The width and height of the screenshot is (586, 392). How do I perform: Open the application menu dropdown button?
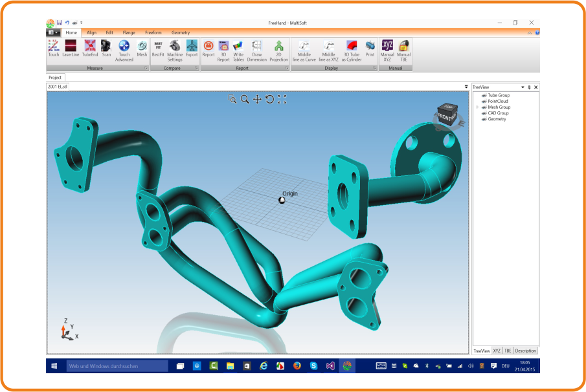(x=53, y=32)
